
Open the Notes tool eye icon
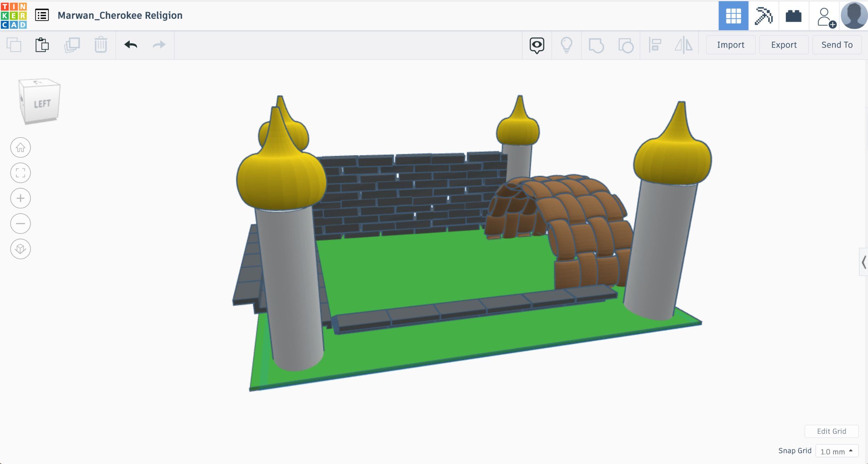pyautogui.click(x=536, y=45)
